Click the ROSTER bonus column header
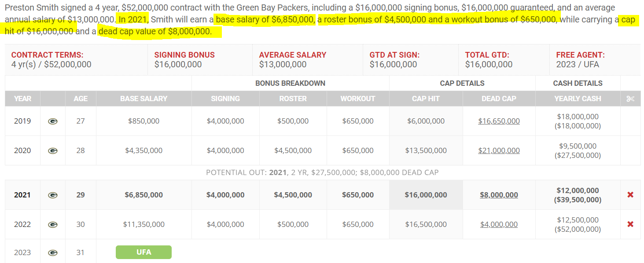Image resolution: width=644 pixels, height=263 pixels. tap(293, 99)
